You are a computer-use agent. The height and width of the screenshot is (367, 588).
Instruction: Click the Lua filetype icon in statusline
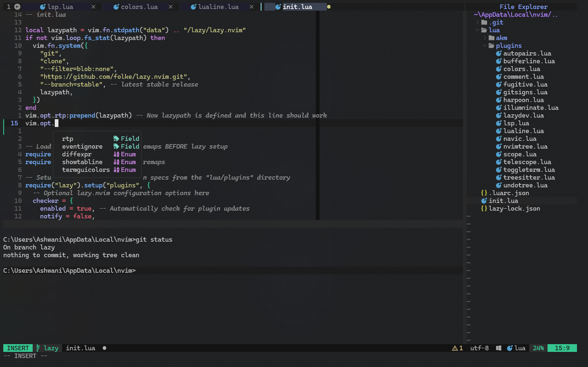click(510, 348)
